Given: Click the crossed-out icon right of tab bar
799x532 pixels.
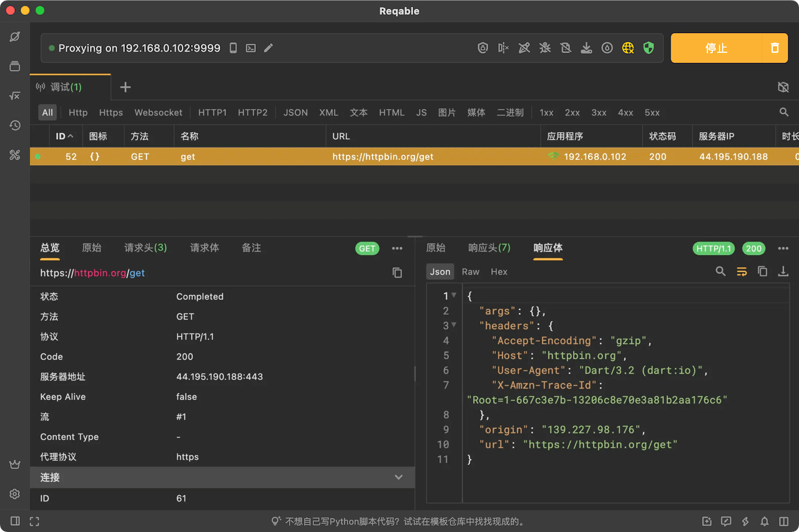Looking at the screenshot, I should coord(783,87).
